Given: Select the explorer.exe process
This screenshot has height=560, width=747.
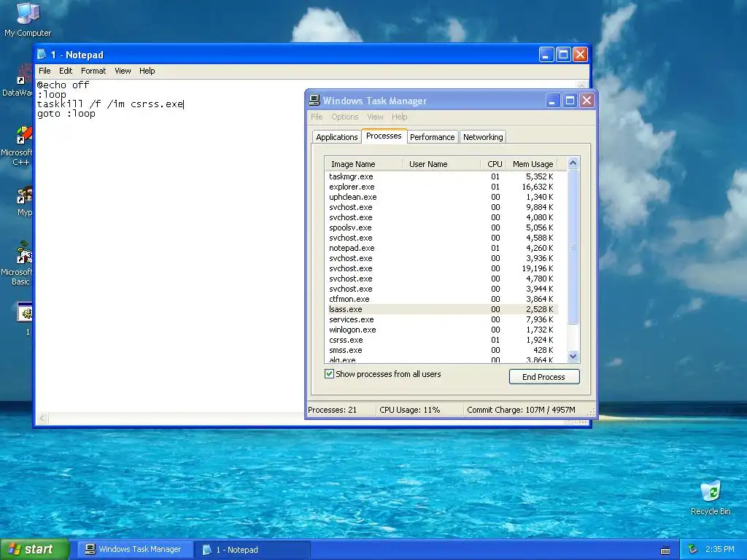Looking at the screenshot, I should click(x=441, y=187).
